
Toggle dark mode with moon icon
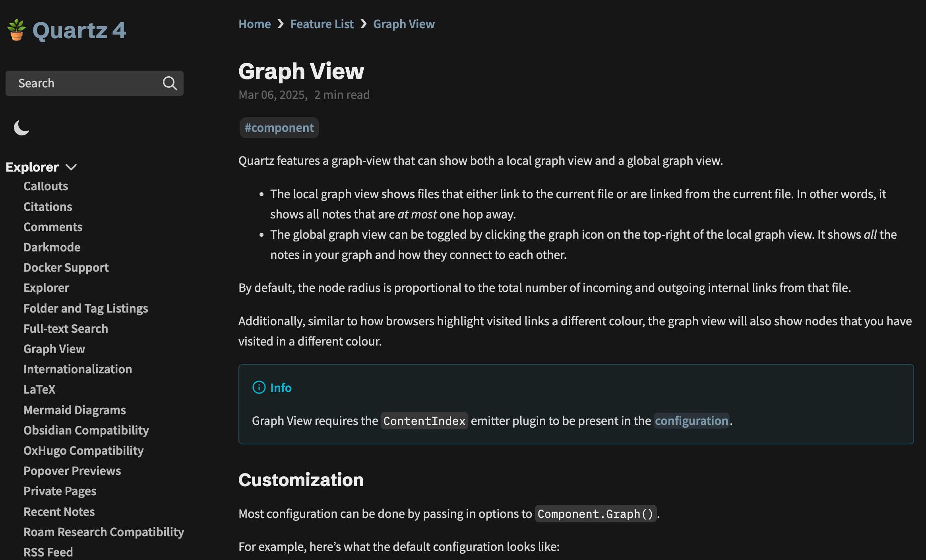pos(21,127)
